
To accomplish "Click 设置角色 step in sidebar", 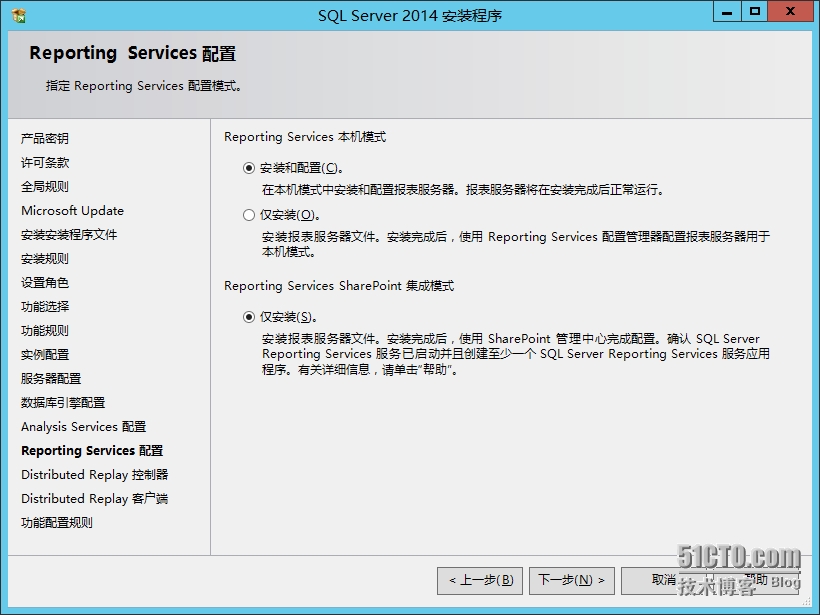I will [x=45, y=283].
